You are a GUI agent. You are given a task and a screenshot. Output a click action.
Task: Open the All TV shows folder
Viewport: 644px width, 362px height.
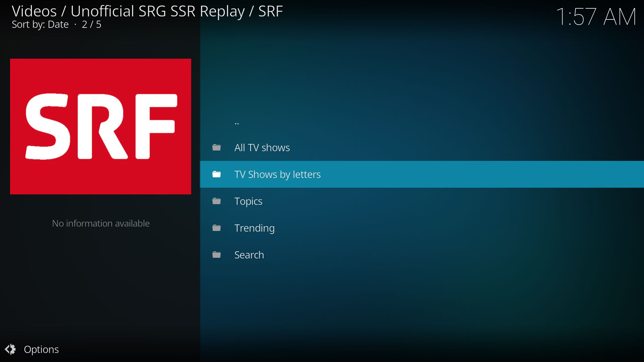coord(262,147)
